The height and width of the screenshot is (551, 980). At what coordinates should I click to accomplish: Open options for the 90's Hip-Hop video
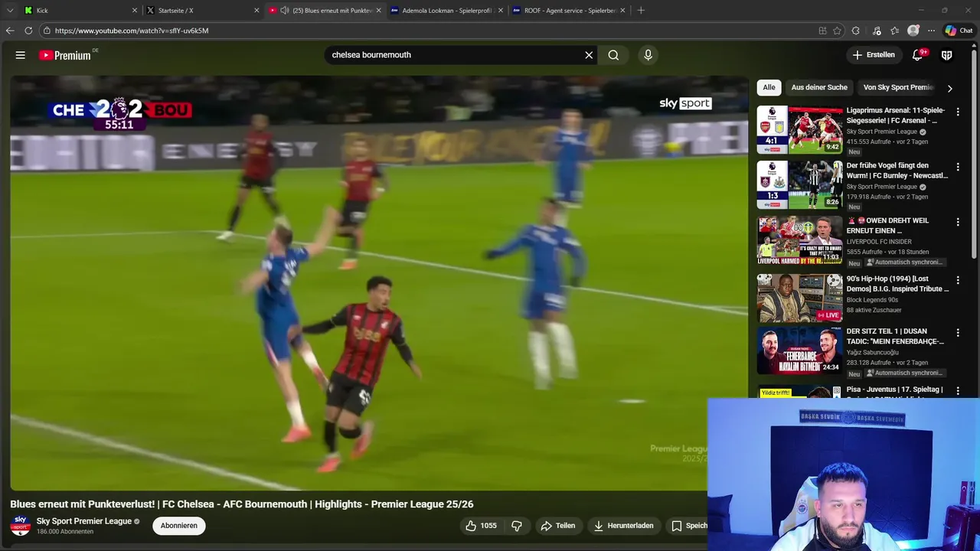(957, 280)
